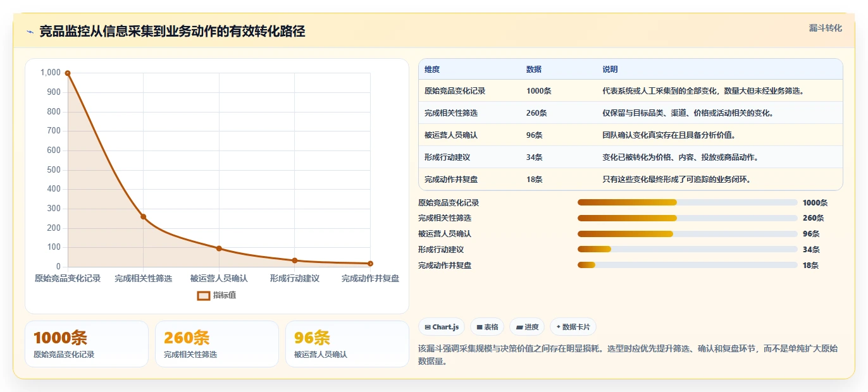Click the 18条 value in the table

click(x=535, y=180)
